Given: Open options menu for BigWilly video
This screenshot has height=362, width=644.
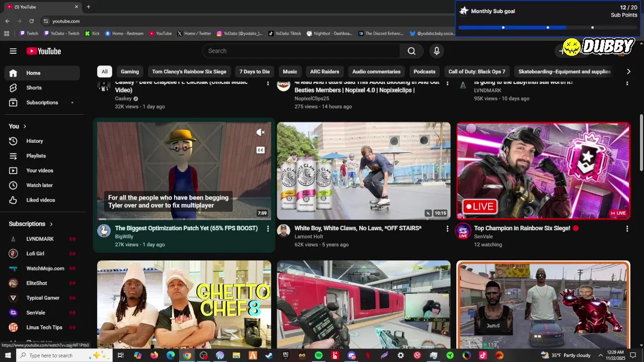Looking at the screenshot, I should click(x=268, y=229).
